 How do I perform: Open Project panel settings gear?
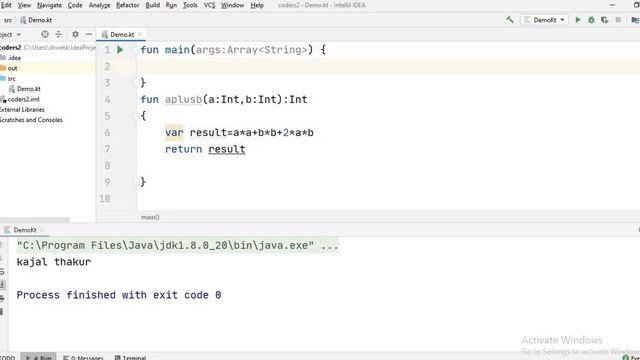click(x=75, y=34)
